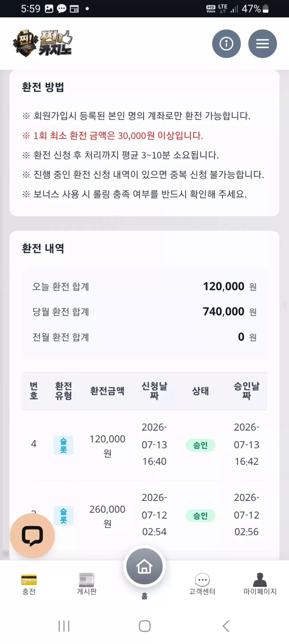289x644 pixels.
Task: Tap the 상태 column header
Action: tap(200, 391)
